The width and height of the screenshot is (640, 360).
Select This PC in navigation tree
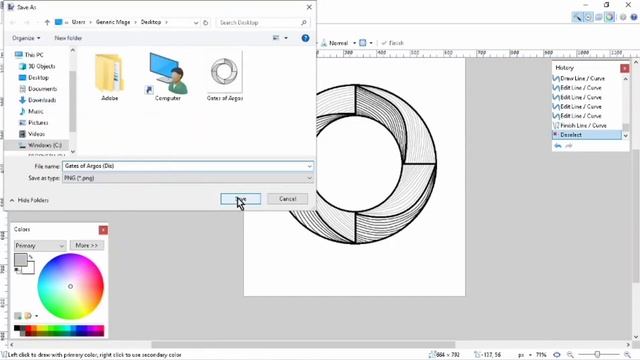(x=29, y=55)
